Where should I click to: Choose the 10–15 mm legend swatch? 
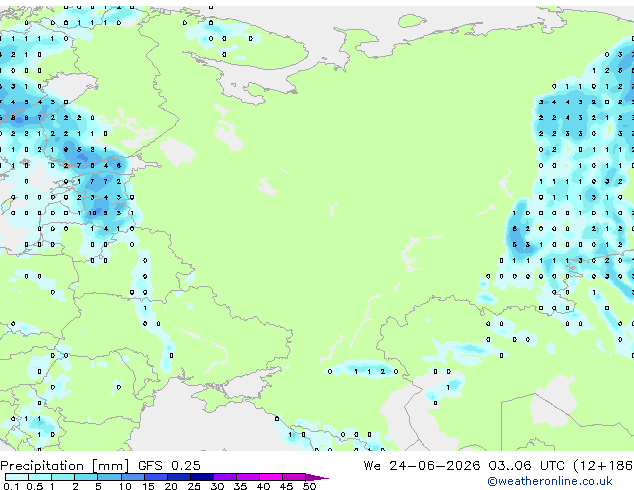133,477
